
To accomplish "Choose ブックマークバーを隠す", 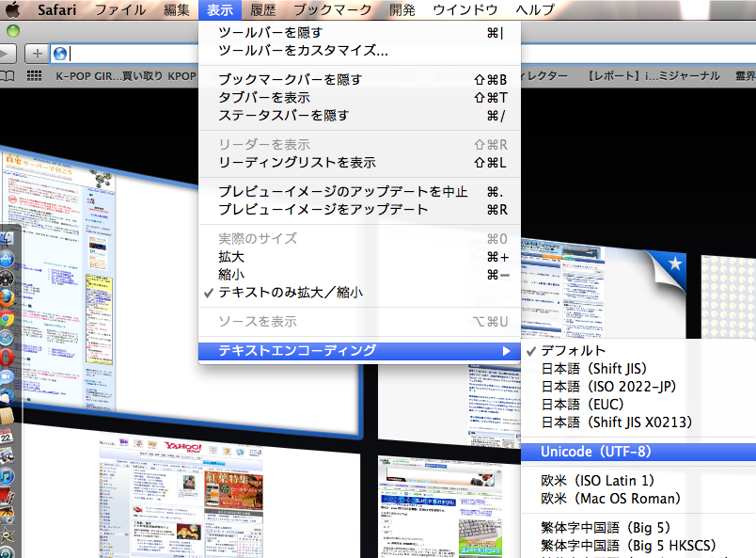I will click(x=360, y=79).
